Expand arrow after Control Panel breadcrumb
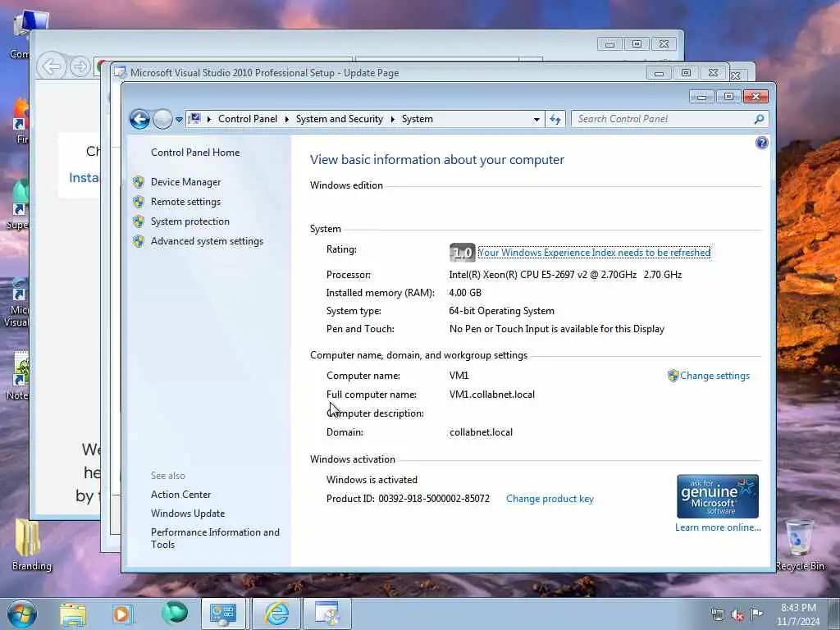The image size is (840, 630). 286,120
